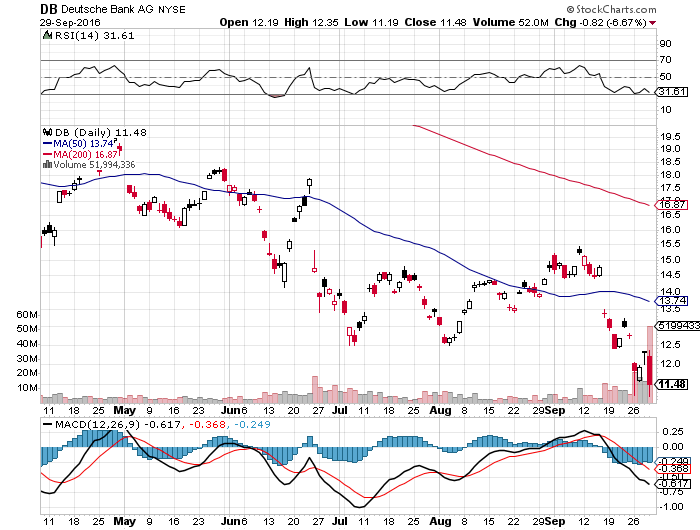Click the 60M label on the volume scale

[27, 315]
